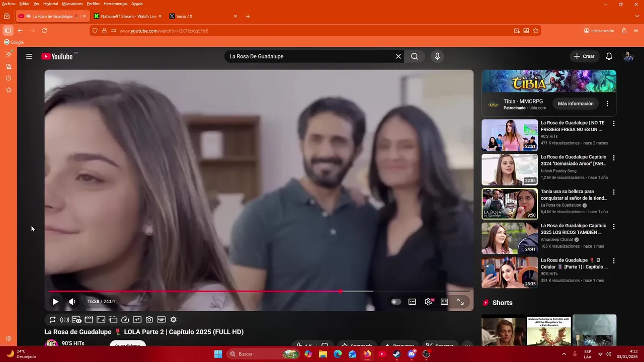Click the dashed frame icon below player
Image resolution: width=644 pixels, height=362 pixels.
(113, 319)
